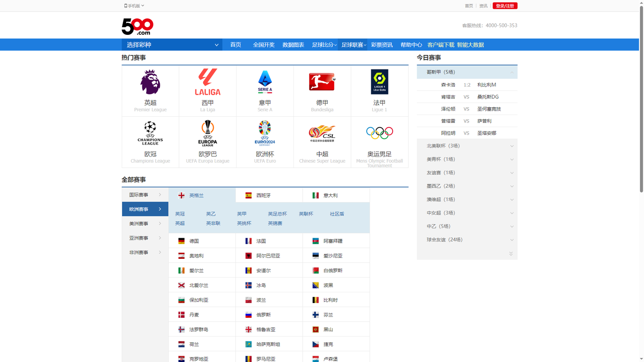Click the Netherlands flag icon next to 荷兰
Image resolution: width=644 pixels, height=362 pixels.
181,344
